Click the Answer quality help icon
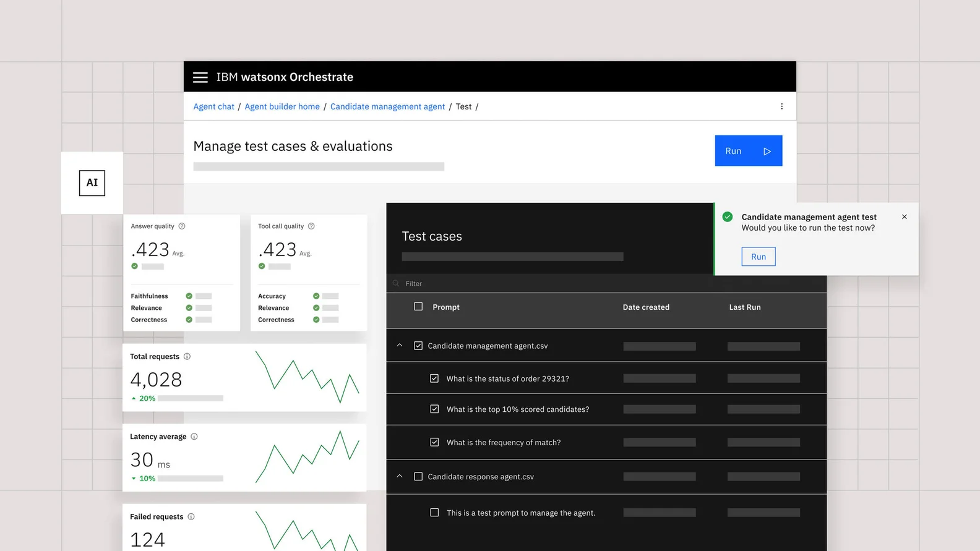980x551 pixels. (x=182, y=226)
